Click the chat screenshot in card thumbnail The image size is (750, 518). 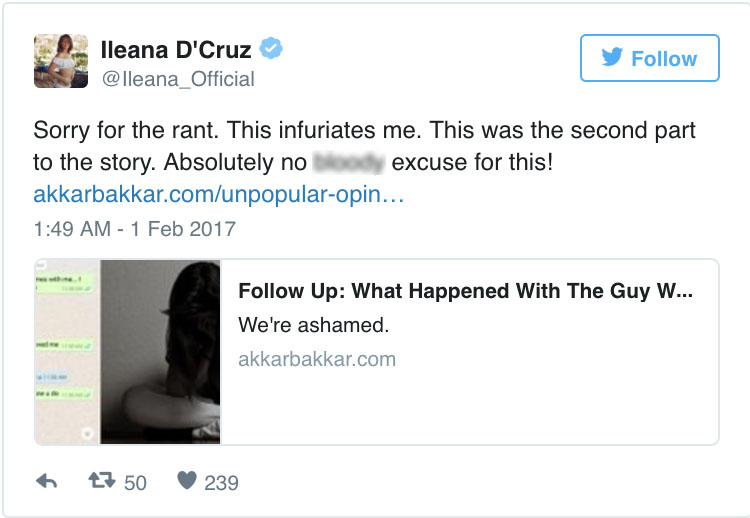click(67, 352)
